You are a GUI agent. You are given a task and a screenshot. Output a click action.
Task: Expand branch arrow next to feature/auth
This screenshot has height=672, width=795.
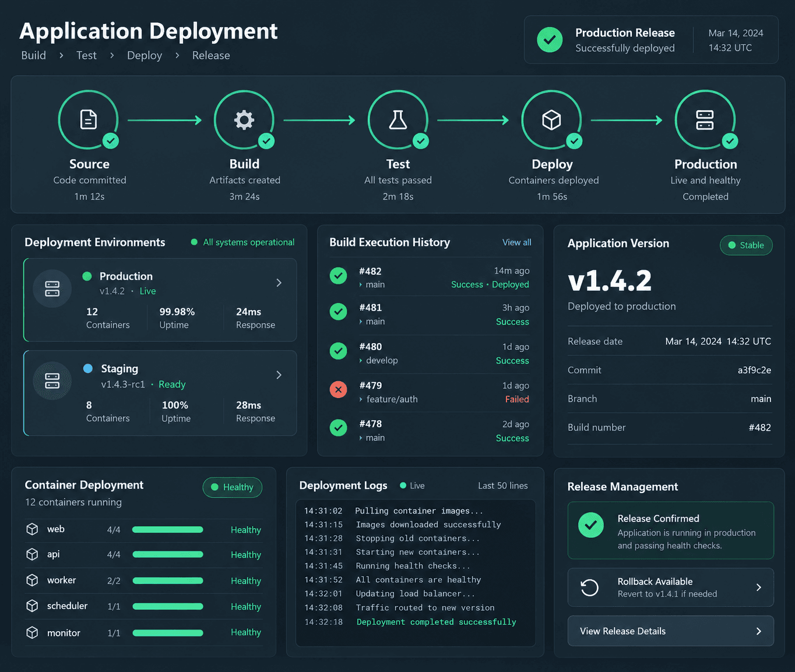pos(361,399)
